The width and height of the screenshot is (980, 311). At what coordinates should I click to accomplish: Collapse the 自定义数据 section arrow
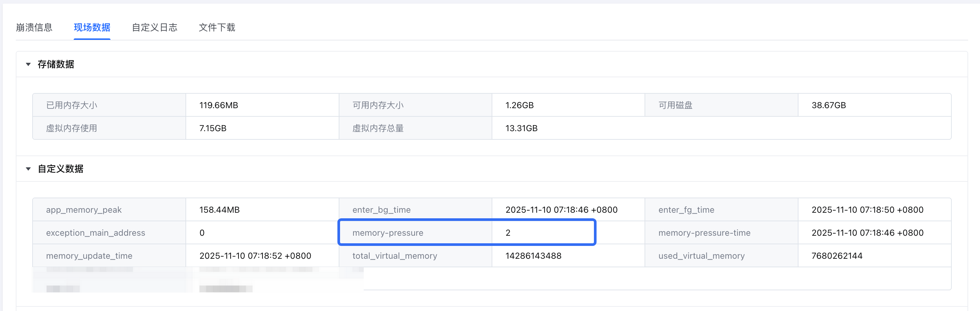click(x=28, y=169)
